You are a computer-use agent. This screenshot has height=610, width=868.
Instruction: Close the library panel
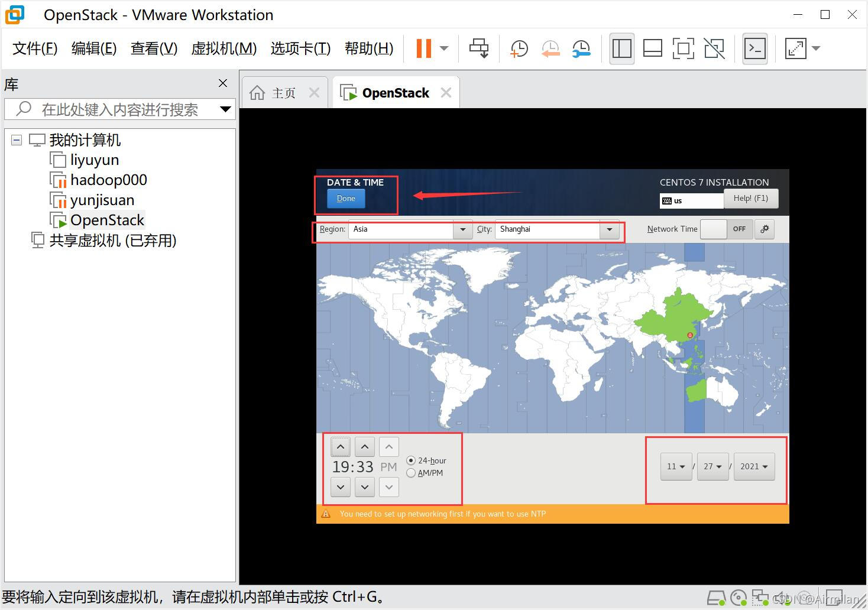click(x=223, y=83)
